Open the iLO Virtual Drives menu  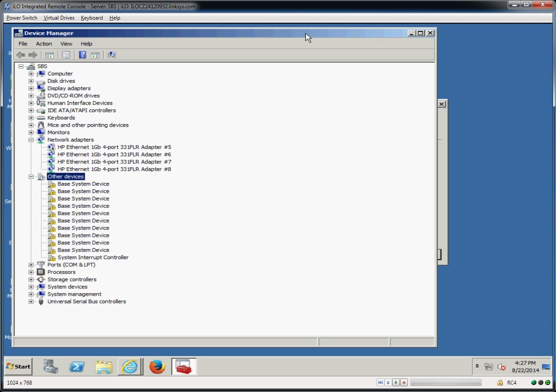coord(59,18)
